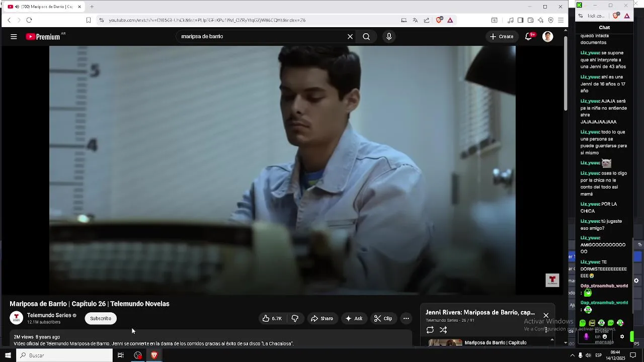Open the Create menu
The image size is (644, 362).
(x=502, y=37)
